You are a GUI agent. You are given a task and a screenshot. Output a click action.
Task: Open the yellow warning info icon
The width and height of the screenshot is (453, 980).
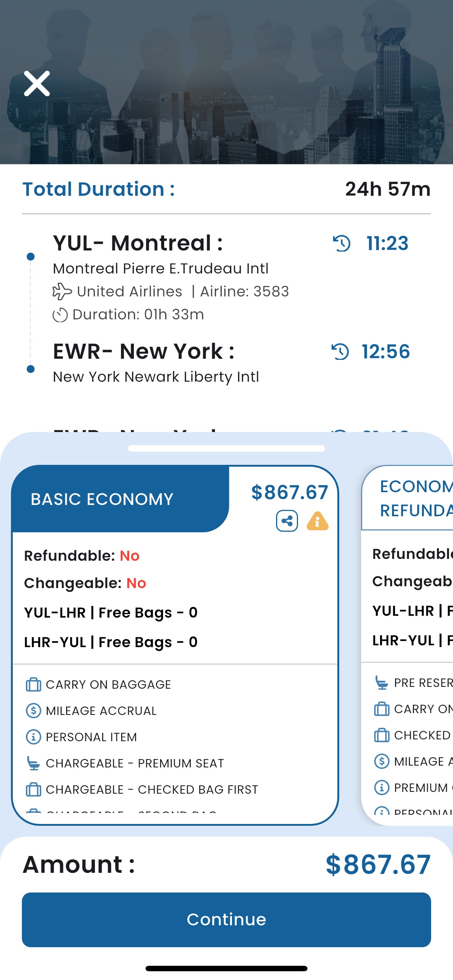[317, 521]
